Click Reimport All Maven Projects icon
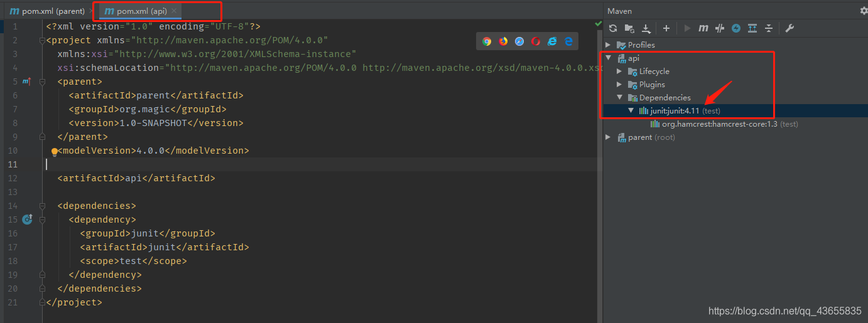 point(613,28)
